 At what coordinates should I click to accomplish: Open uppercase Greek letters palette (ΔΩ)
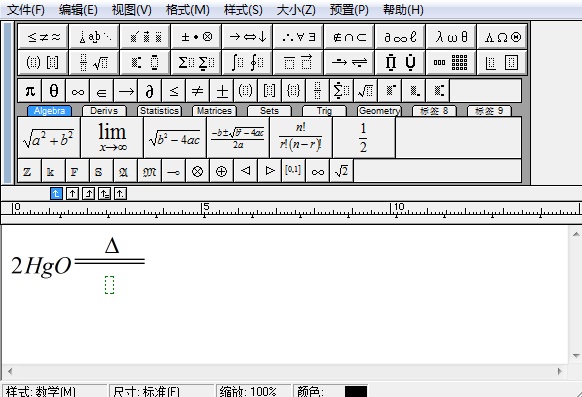tap(502, 37)
